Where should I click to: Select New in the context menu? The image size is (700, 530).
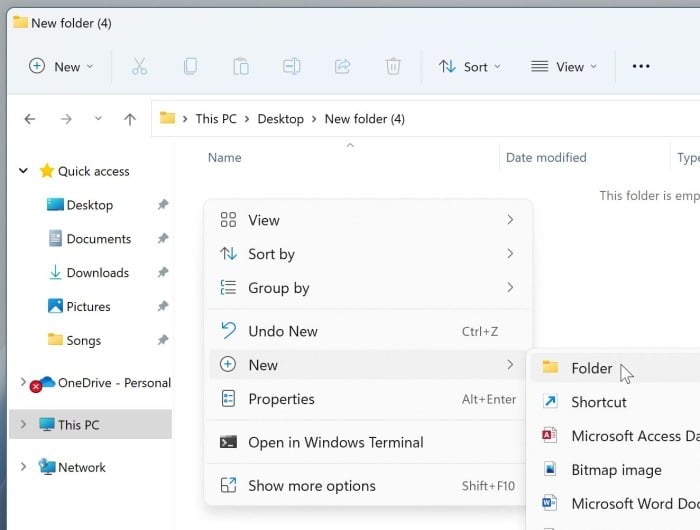[x=368, y=365]
